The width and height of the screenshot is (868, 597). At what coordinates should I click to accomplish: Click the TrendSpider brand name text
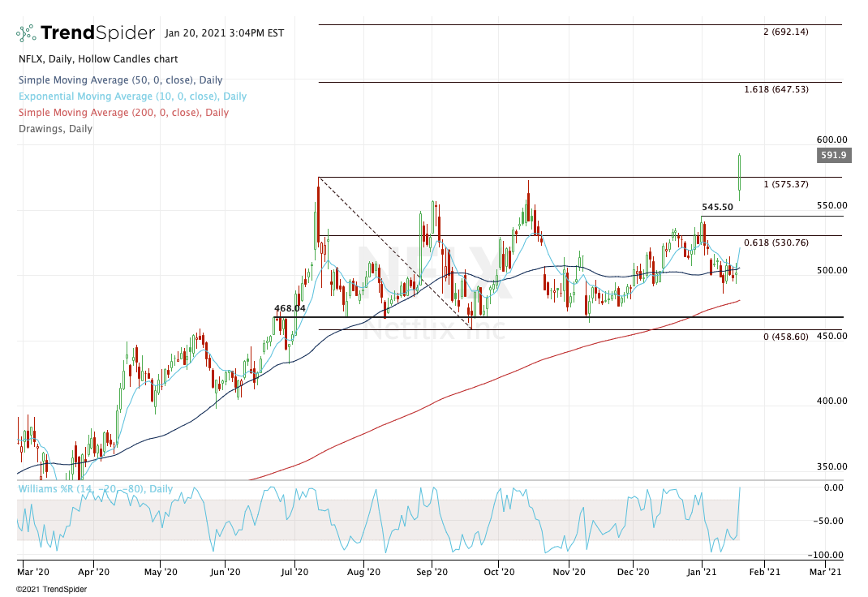98,32
